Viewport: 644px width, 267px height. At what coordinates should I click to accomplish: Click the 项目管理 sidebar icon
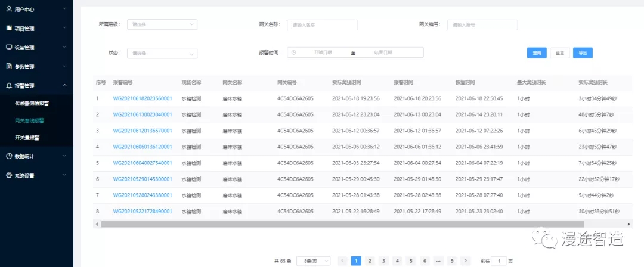coord(9,28)
